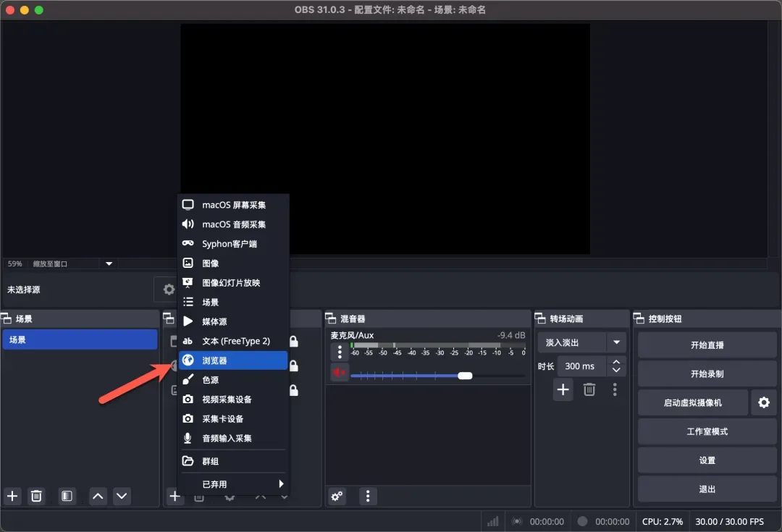Expand the 已弃用 deprecated submenu
The image size is (782, 532).
coord(233,484)
